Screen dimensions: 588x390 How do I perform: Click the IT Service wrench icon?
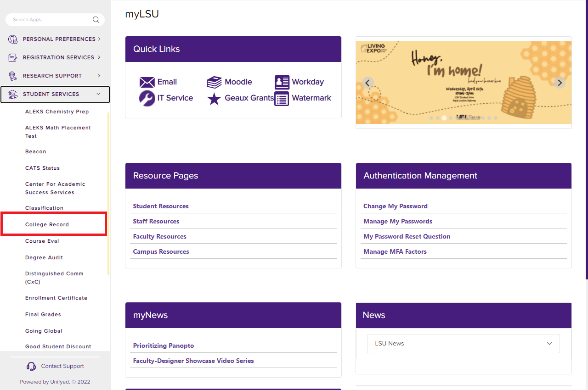(146, 98)
